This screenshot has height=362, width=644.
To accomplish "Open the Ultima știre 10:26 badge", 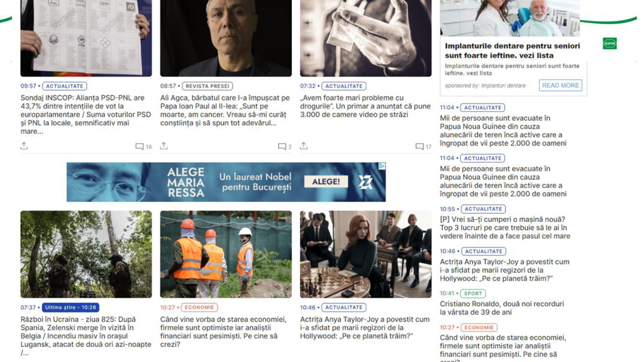I will tap(70, 307).
